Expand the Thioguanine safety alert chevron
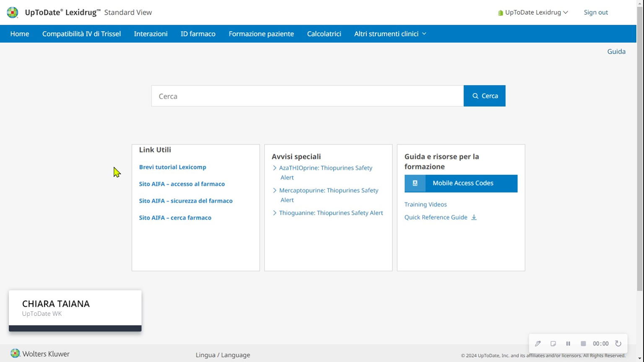Image resolution: width=644 pixels, height=362 pixels. [x=275, y=213]
